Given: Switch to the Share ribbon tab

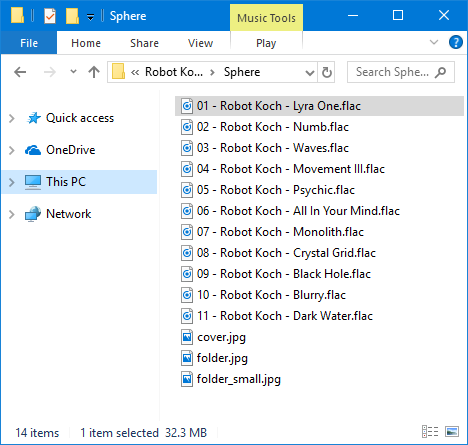Looking at the screenshot, I should [x=144, y=43].
